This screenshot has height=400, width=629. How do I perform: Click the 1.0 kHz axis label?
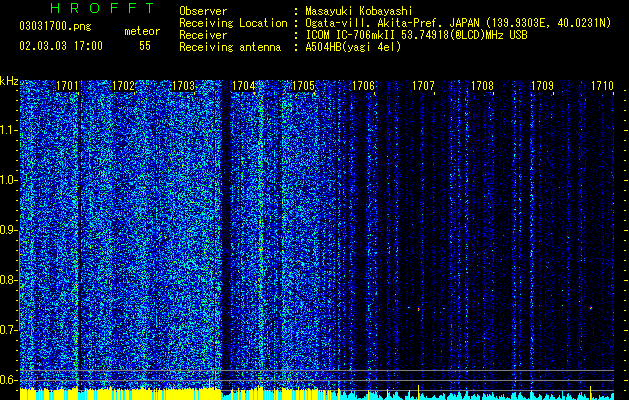8,180
